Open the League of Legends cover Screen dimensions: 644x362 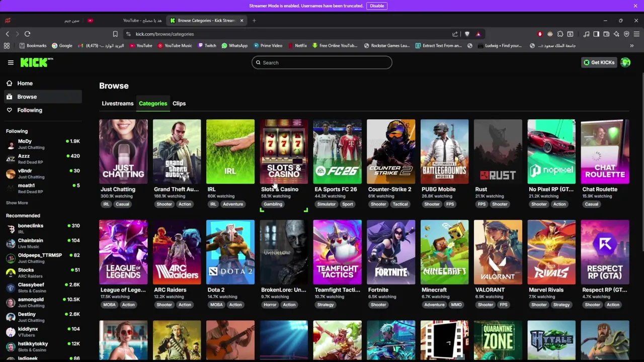point(123,252)
